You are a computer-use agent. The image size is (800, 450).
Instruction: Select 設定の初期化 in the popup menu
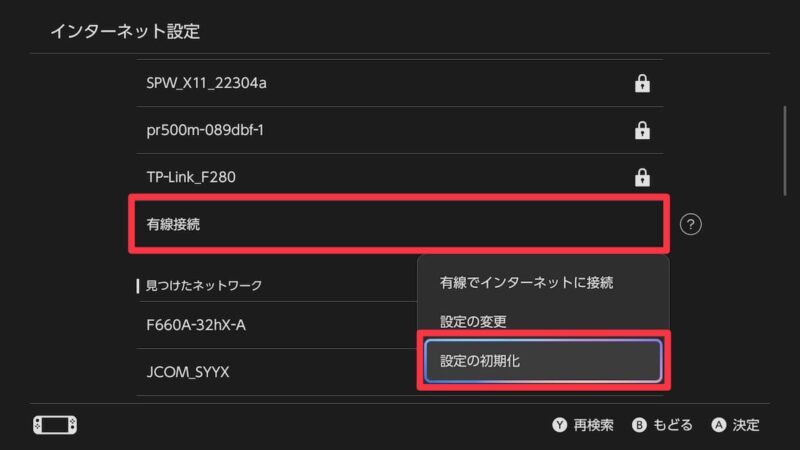point(543,361)
